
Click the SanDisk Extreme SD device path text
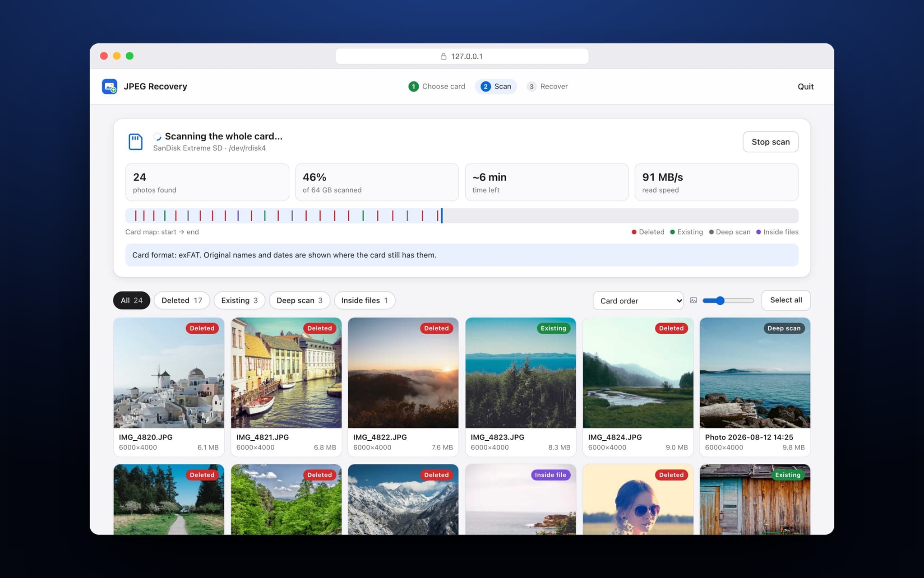[209, 148]
